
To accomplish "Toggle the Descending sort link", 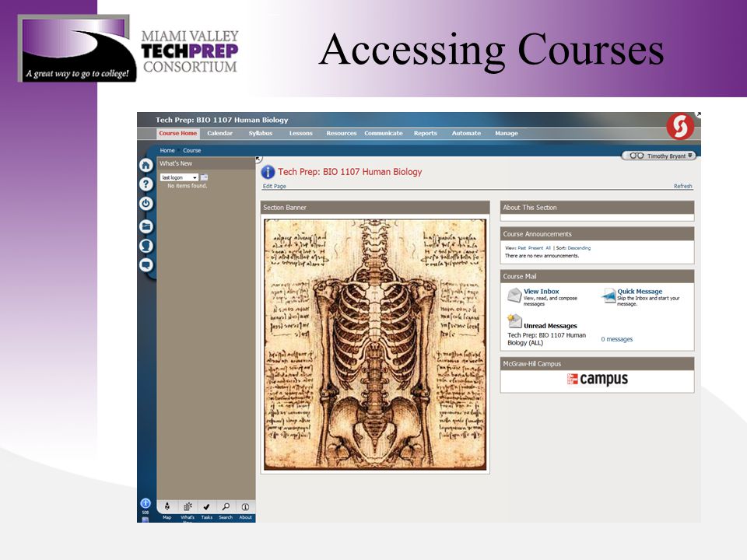I will tap(579, 248).
